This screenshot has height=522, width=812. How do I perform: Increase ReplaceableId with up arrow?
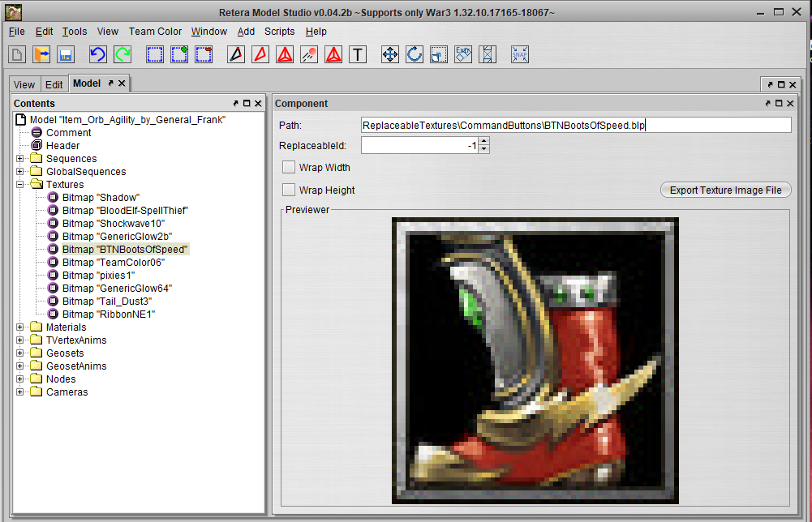(483, 141)
